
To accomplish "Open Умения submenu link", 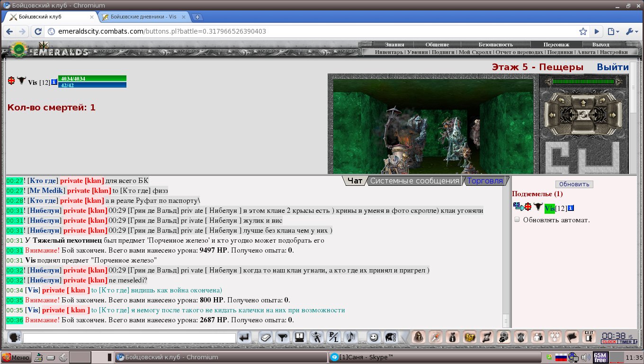I will pos(417,52).
